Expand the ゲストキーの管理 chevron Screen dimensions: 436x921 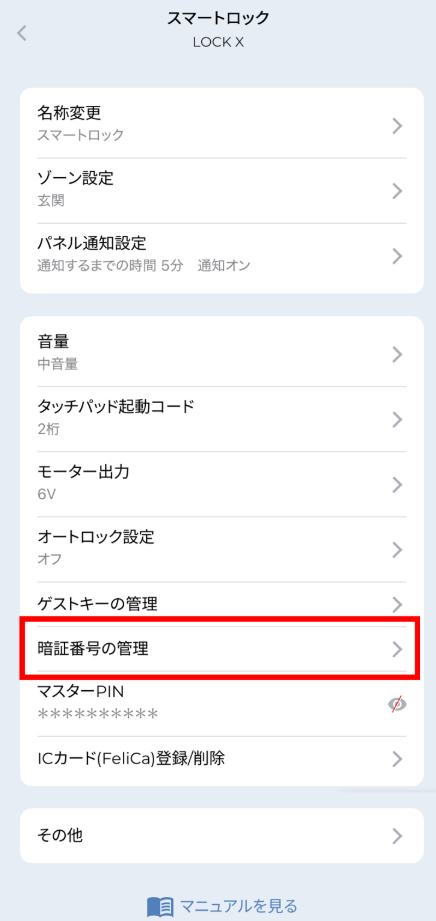397,604
